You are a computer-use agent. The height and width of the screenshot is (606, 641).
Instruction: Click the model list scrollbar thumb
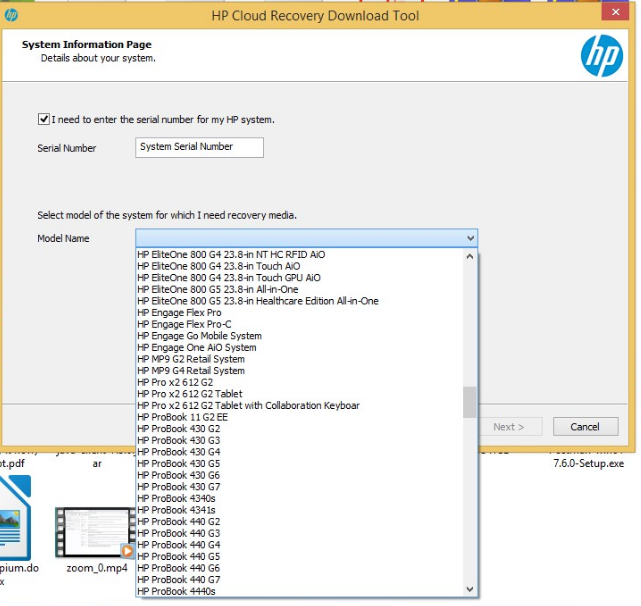469,402
